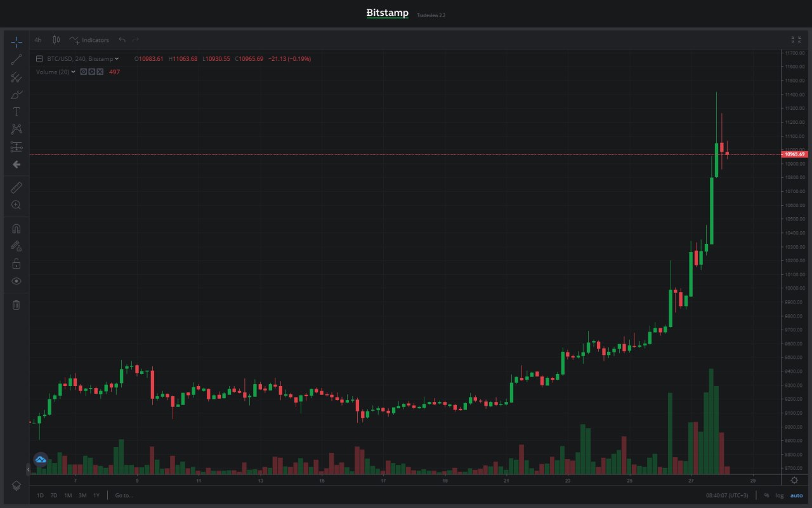Switch chart range to 1M
812x508 pixels.
pyautogui.click(x=68, y=495)
